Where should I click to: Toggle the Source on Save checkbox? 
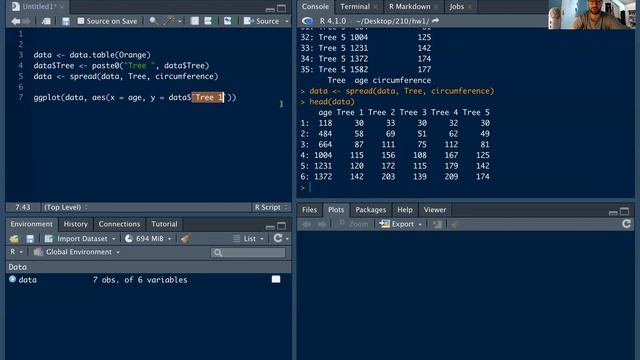click(x=81, y=21)
